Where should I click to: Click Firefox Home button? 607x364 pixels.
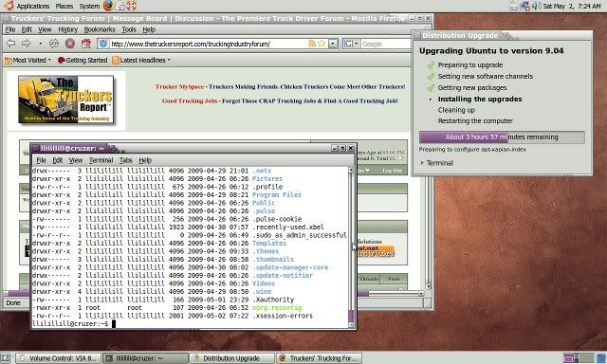point(86,44)
